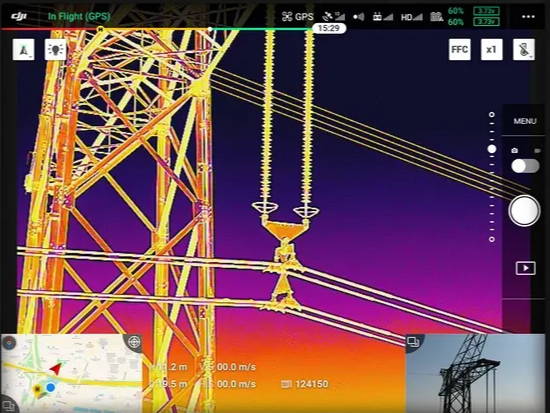Screen dimensions: 550x413
Task: Tap the white shutter capture button
Action: [524, 211]
